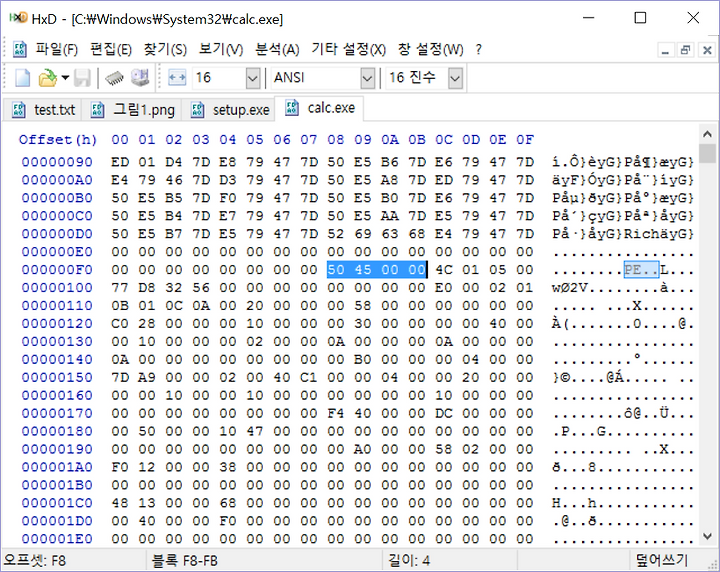
Task: Open the 창 설정(W) menu
Action: click(x=430, y=49)
